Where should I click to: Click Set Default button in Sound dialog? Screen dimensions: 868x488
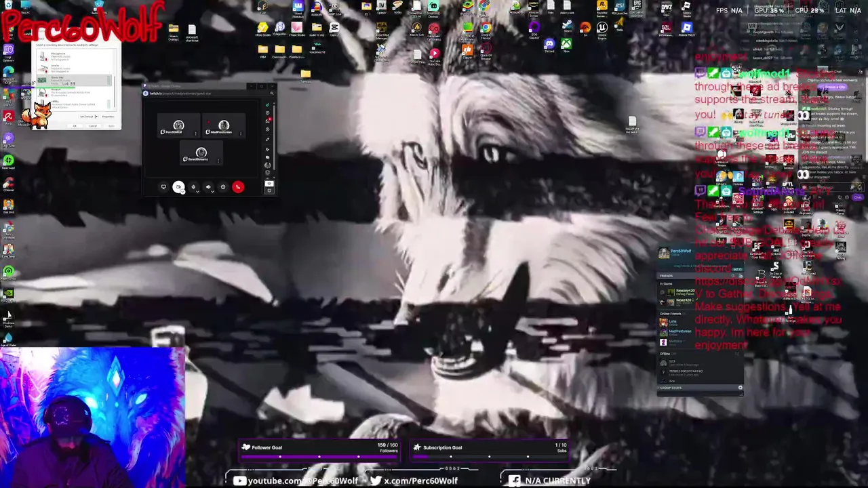pos(87,117)
